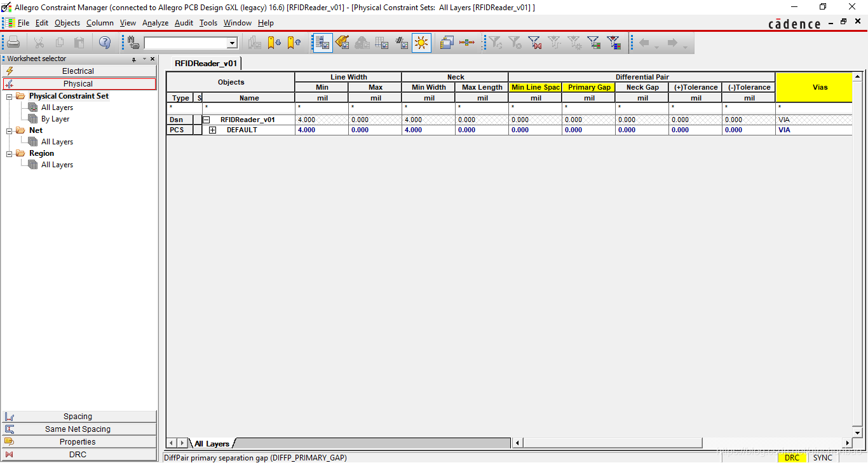Click the bookmark with down arrow icon
The height and width of the screenshot is (463, 868).
coord(274,43)
